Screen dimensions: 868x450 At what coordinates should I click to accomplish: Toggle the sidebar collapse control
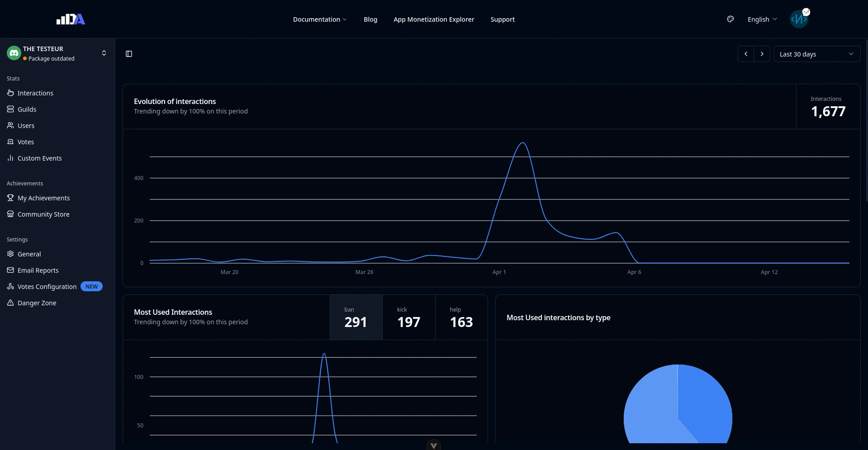(x=128, y=54)
